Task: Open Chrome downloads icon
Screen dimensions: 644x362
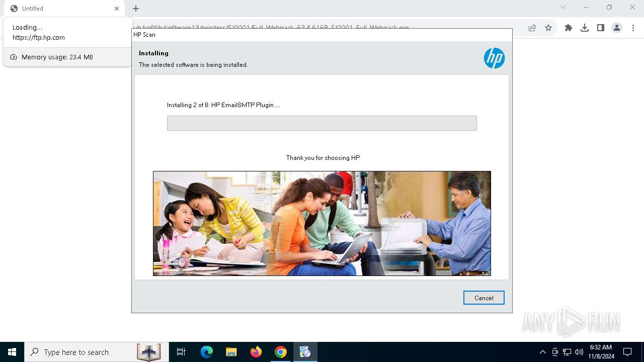Action: coord(585,28)
